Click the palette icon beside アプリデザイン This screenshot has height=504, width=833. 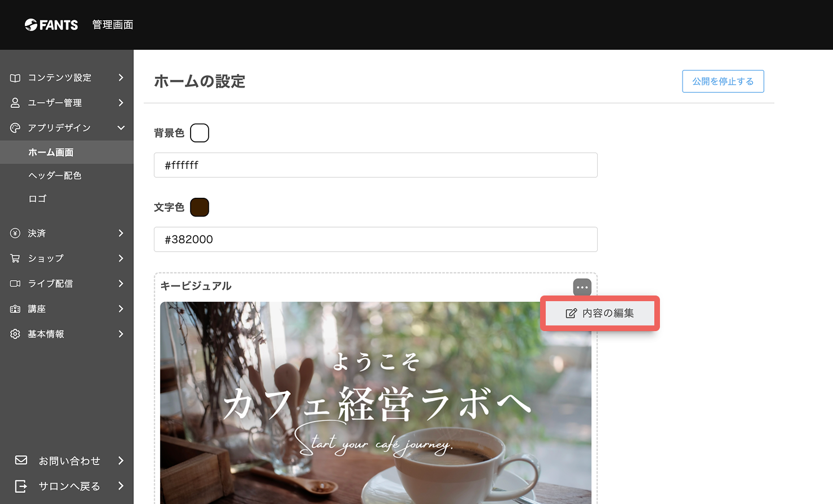click(15, 128)
